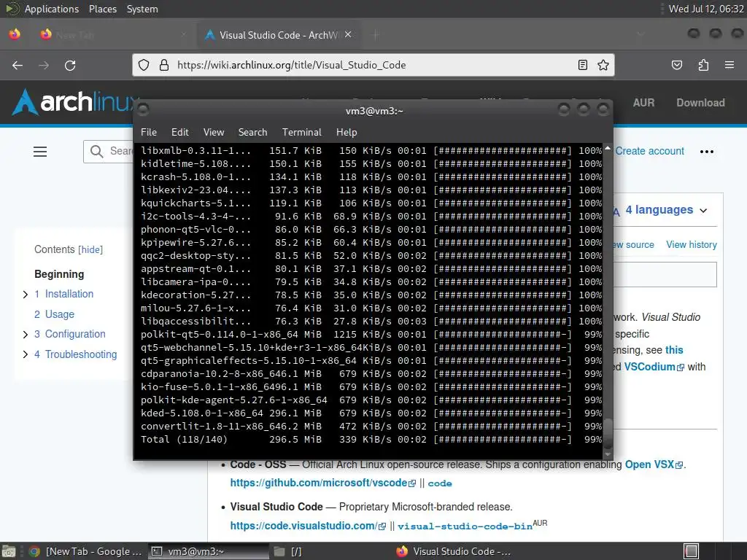
Task: Open the Places menu in the top panel
Action: 103,9
